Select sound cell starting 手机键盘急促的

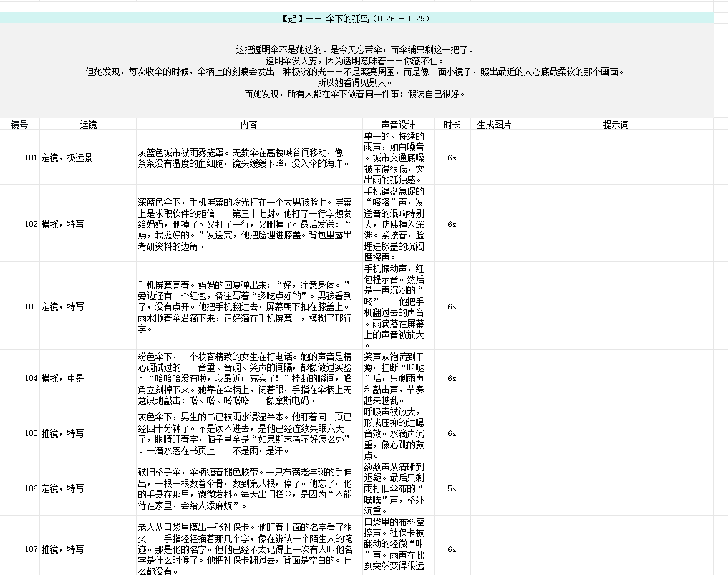[398, 224]
